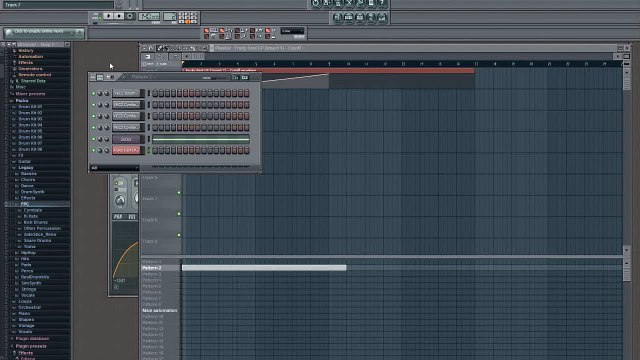The width and height of the screenshot is (640, 360).
Task: Select the third playlist mode tab
Action: point(175,57)
